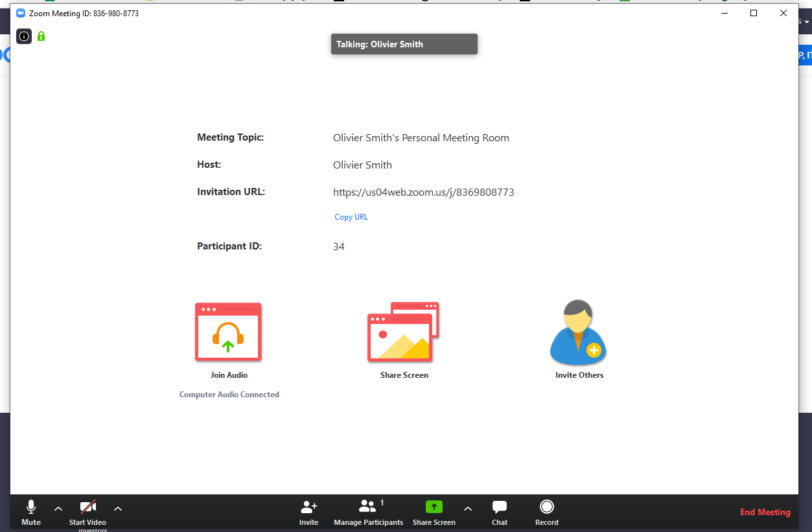Click the large Join Audio headphone icon
The height and width of the screenshot is (532, 812).
click(x=228, y=332)
